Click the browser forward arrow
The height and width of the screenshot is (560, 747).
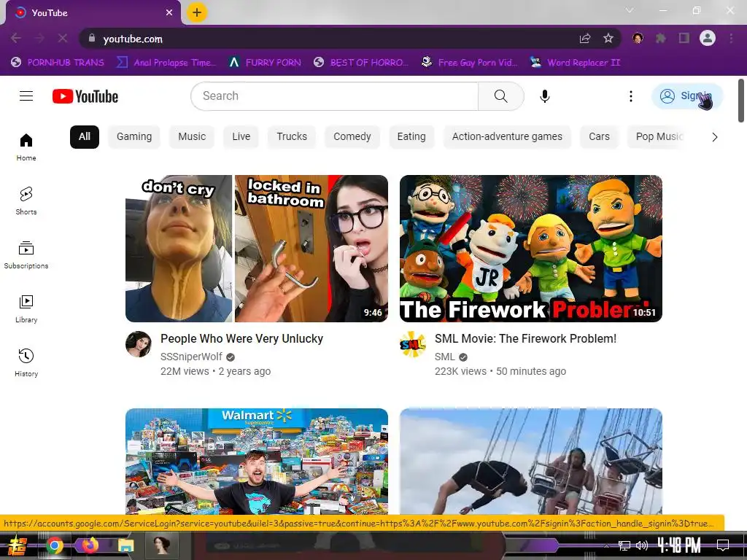[39, 38]
